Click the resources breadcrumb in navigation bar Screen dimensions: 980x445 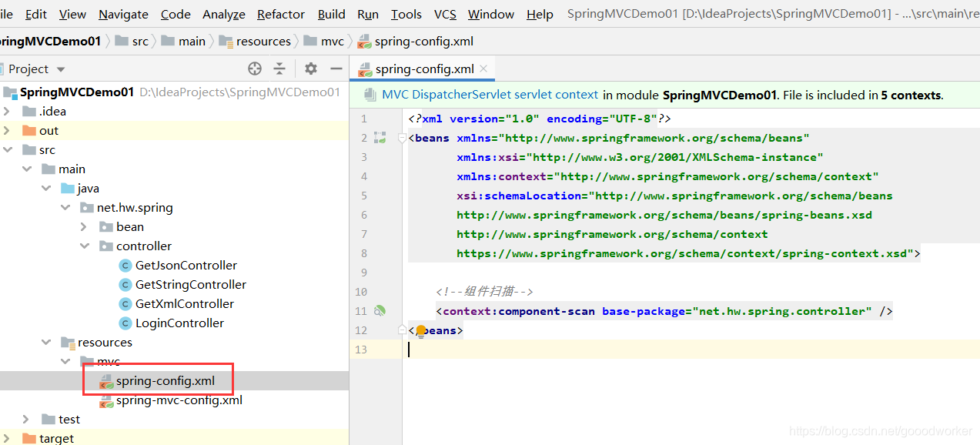[255, 41]
